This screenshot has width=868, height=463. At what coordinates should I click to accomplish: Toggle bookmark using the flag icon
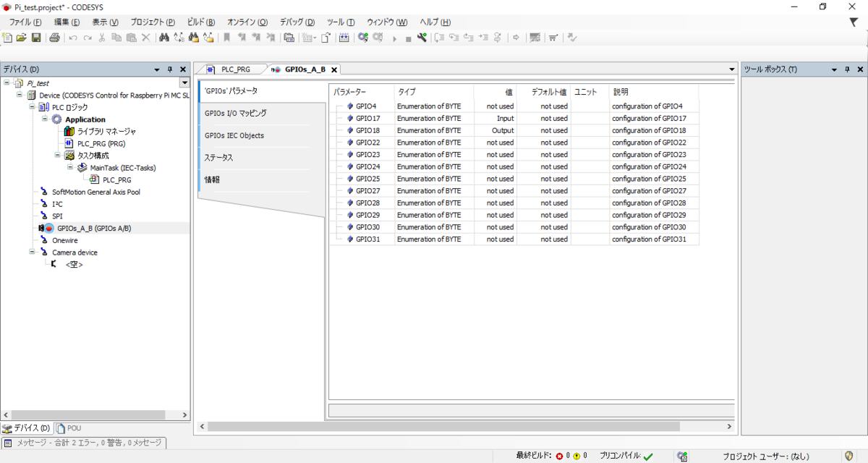227,38
